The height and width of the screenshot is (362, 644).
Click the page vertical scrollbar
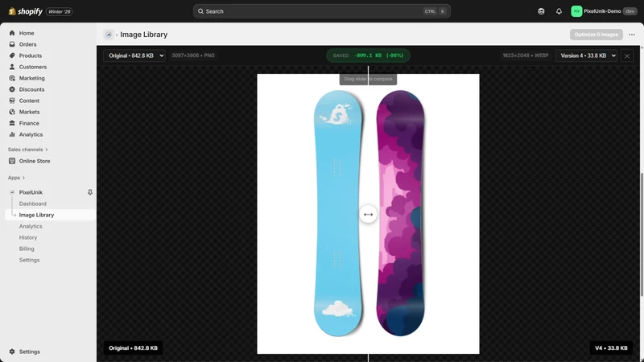(x=641, y=234)
